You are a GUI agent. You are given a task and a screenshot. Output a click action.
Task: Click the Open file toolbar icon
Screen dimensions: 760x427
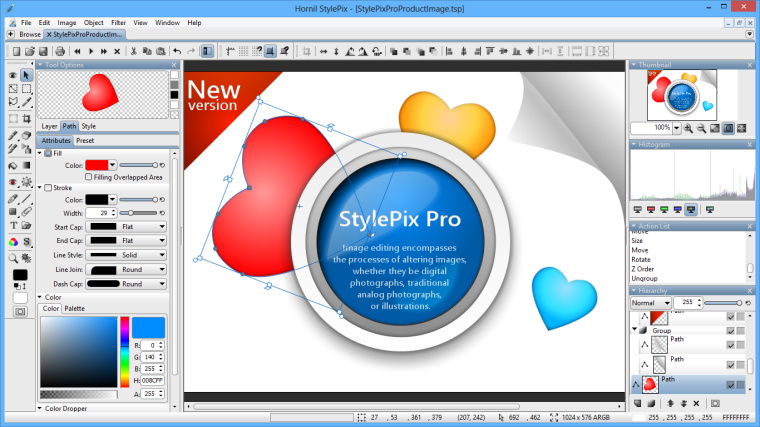(30, 51)
